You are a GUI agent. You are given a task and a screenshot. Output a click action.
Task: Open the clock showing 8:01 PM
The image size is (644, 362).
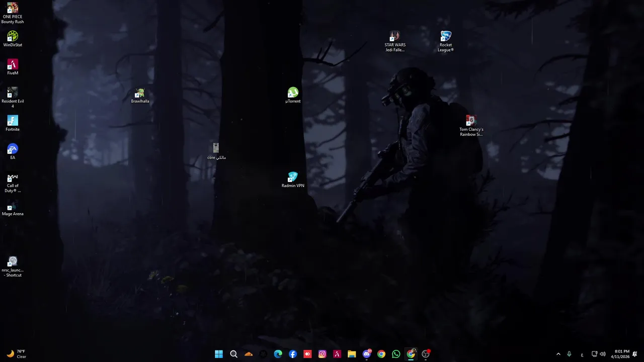pos(620,354)
